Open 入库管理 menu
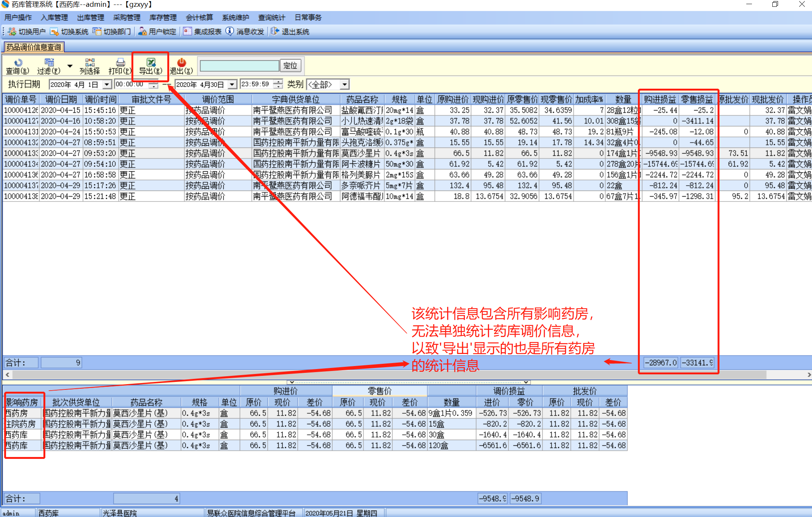Screen dimensions: 812x517 click(54, 17)
